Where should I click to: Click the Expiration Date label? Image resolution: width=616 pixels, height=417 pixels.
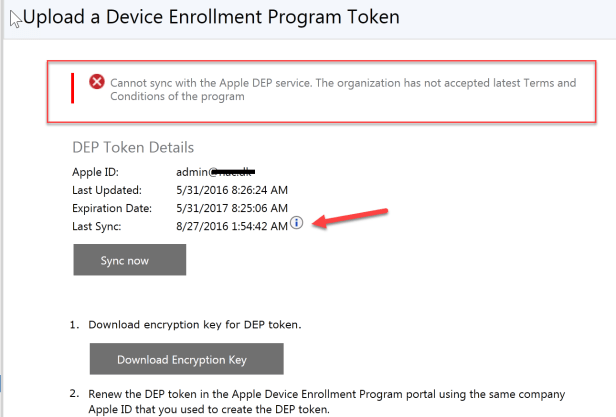[112, 208]
